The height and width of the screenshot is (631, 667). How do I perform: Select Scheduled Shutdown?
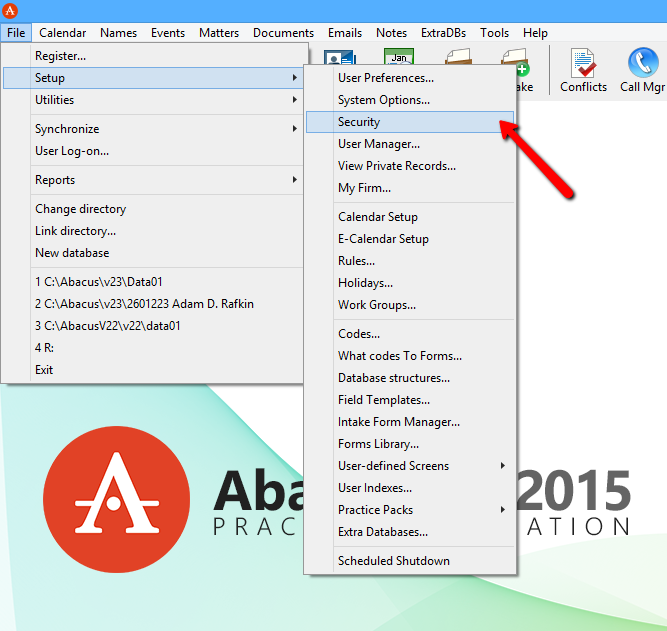tap(410, 561)
